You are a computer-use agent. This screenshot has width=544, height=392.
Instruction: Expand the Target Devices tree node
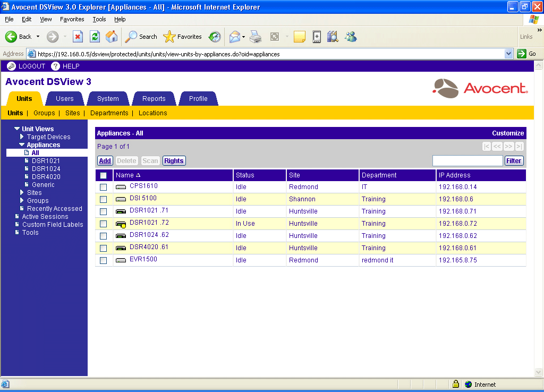click(22, 137)
